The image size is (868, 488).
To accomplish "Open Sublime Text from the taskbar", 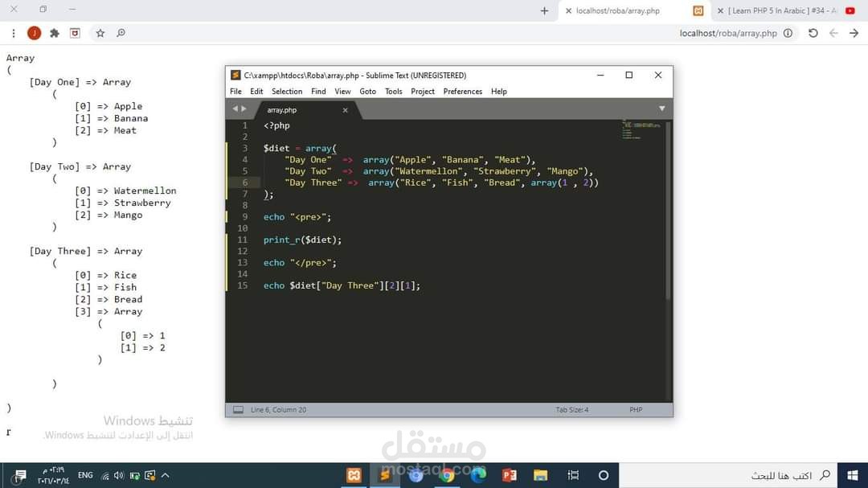I will [x=385, y=475].
